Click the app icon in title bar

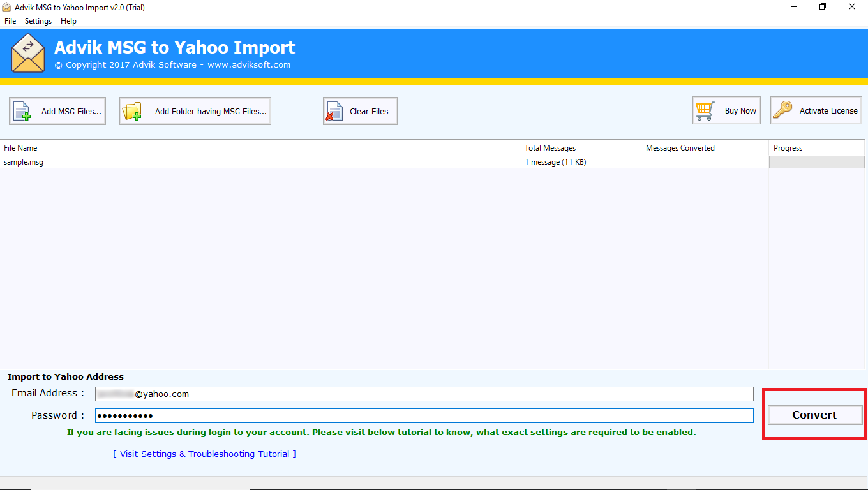pyautogui.click(x=7, y=6)
